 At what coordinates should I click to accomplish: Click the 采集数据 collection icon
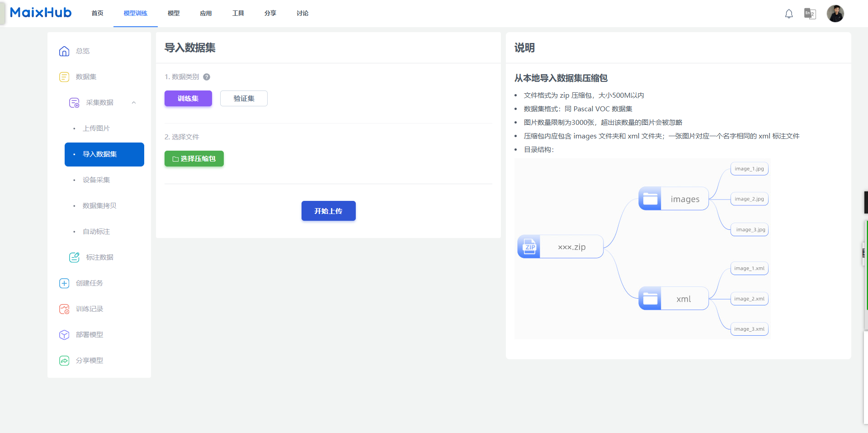coord(74,102)
